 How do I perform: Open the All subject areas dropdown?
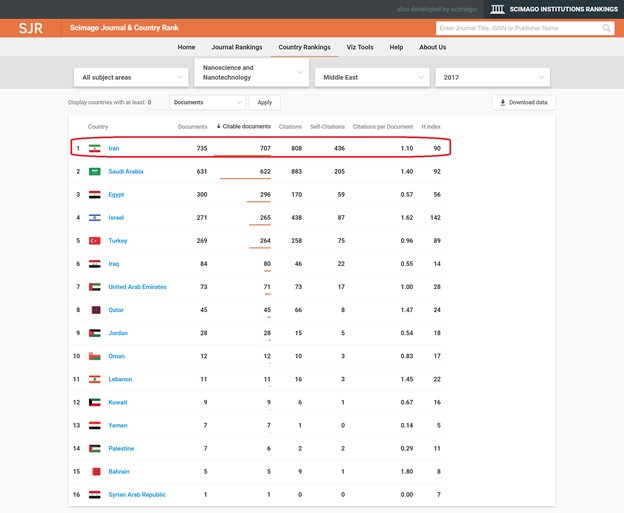(x=130, y=77)
